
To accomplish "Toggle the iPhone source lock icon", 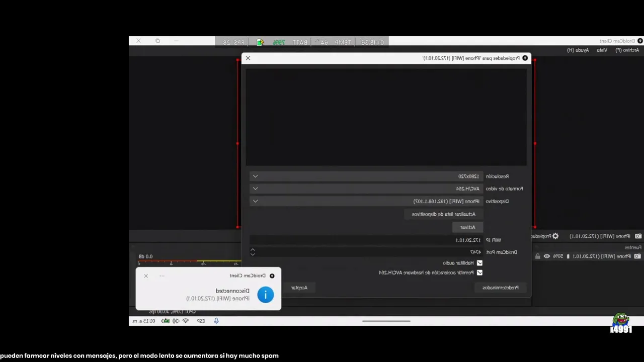I will coord(537,256).
